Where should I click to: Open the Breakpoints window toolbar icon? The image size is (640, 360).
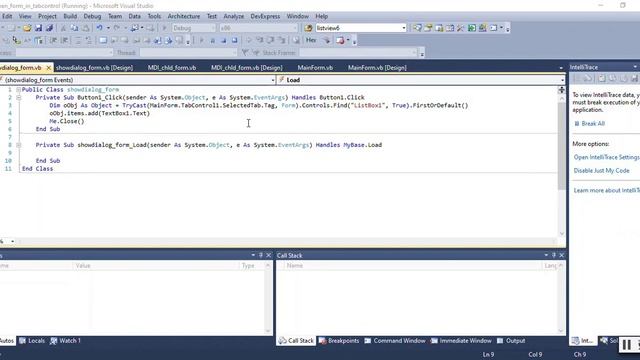tap(340, 40)
